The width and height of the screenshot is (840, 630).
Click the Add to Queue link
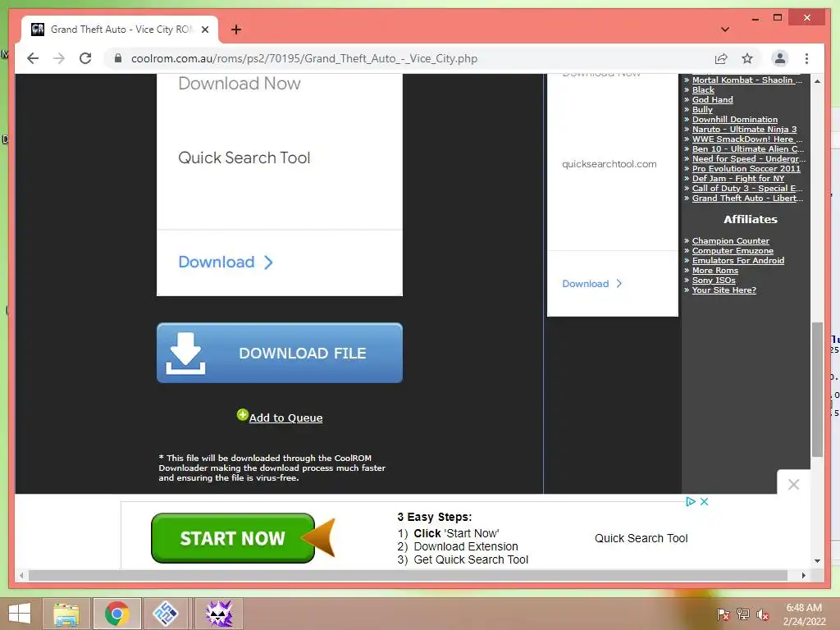[x=285, y=418]
